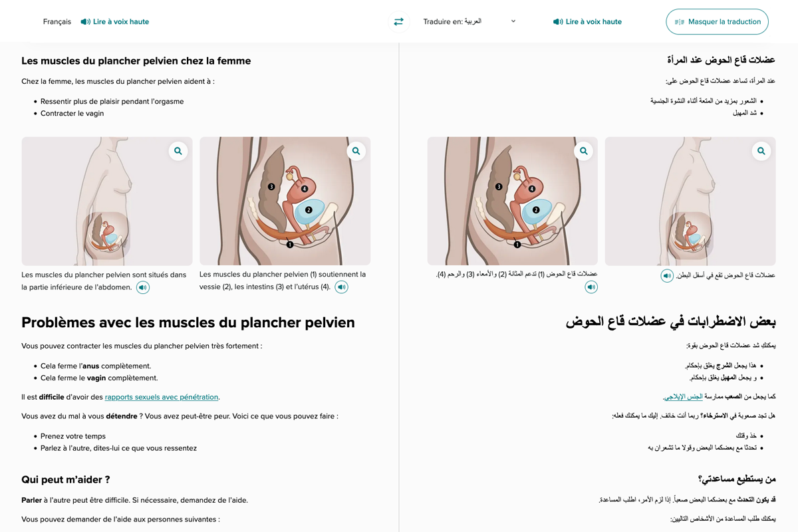Start French 'Lire à voix haute' reading

tap(114, 22)
